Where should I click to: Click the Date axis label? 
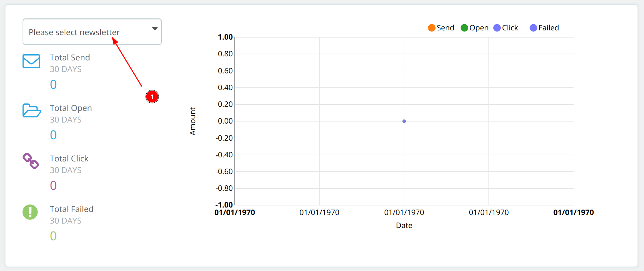[404, 225]
